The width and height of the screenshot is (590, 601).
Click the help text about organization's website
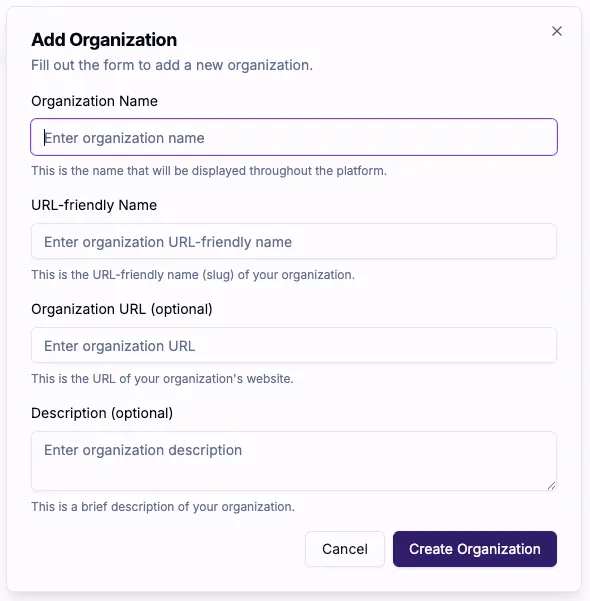pyautogui.click(x=162, y=379)
